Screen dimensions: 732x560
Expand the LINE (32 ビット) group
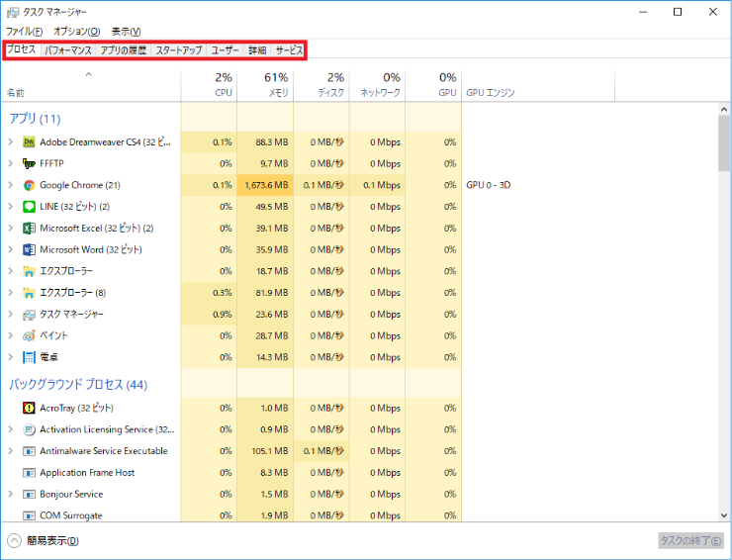pos(10,206)
